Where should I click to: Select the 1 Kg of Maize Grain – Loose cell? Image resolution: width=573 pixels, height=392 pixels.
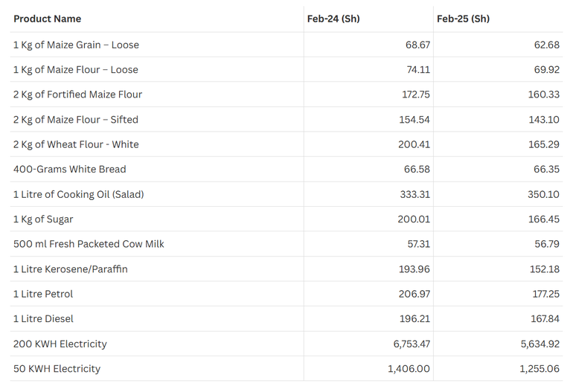click(76, 45)
